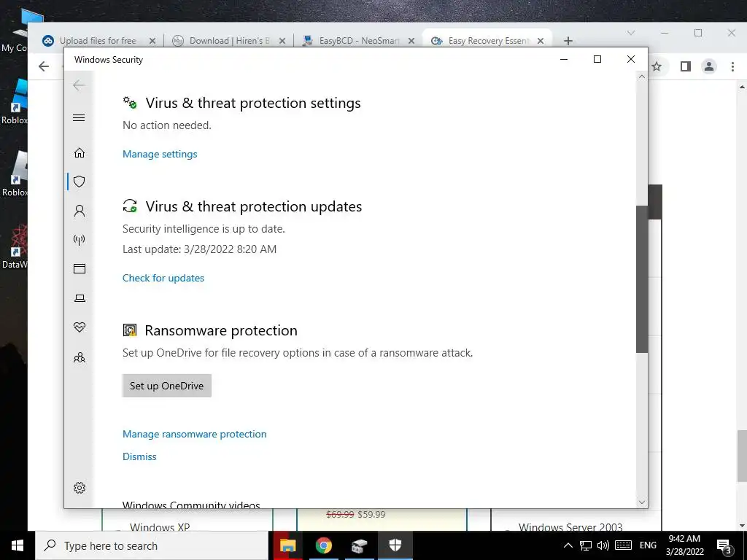Click Virus & threat protection updates icon
The image size is (747, 560).
[x=130, y=206]
